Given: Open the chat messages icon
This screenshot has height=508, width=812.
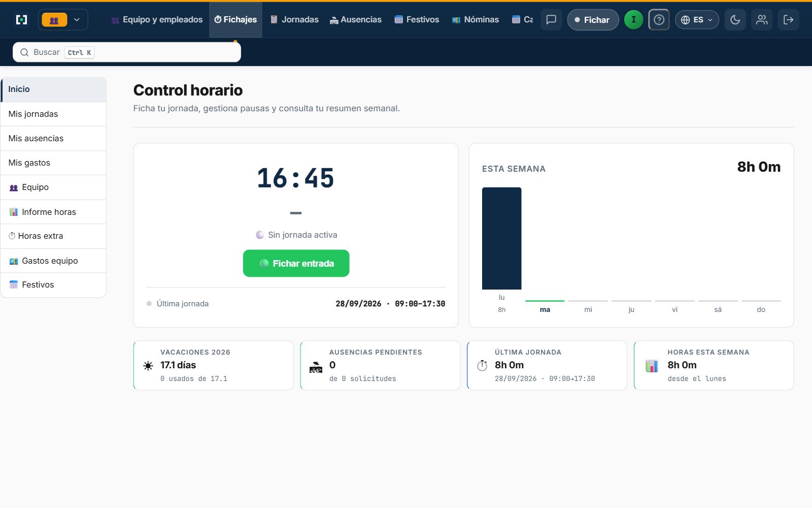Looking at the screenshot, I should (x=551, y=20).
